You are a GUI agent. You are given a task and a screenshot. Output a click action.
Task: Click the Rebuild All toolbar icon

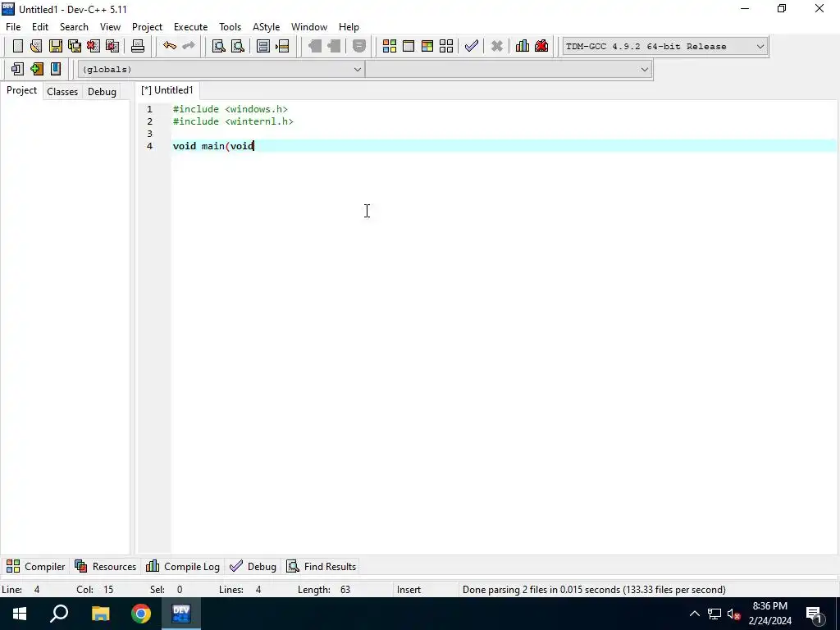tap(446, 46)
